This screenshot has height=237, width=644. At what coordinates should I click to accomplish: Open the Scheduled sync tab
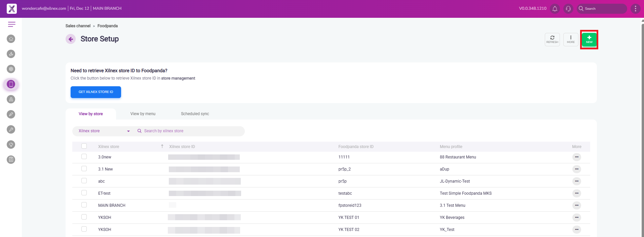click(195, 114)
